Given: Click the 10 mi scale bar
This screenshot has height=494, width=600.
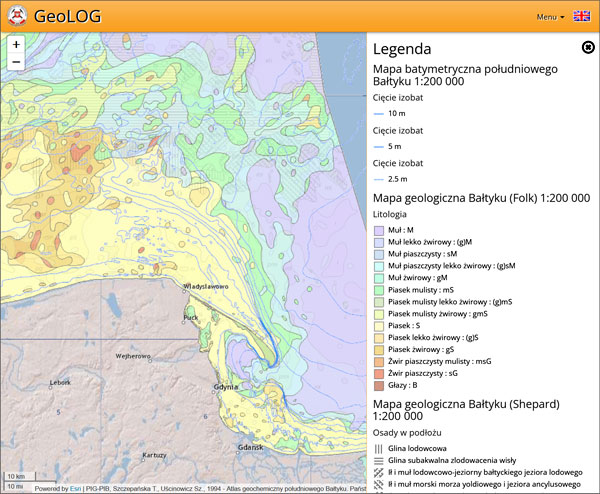Looking at the screenshot, I should (30, 486).
